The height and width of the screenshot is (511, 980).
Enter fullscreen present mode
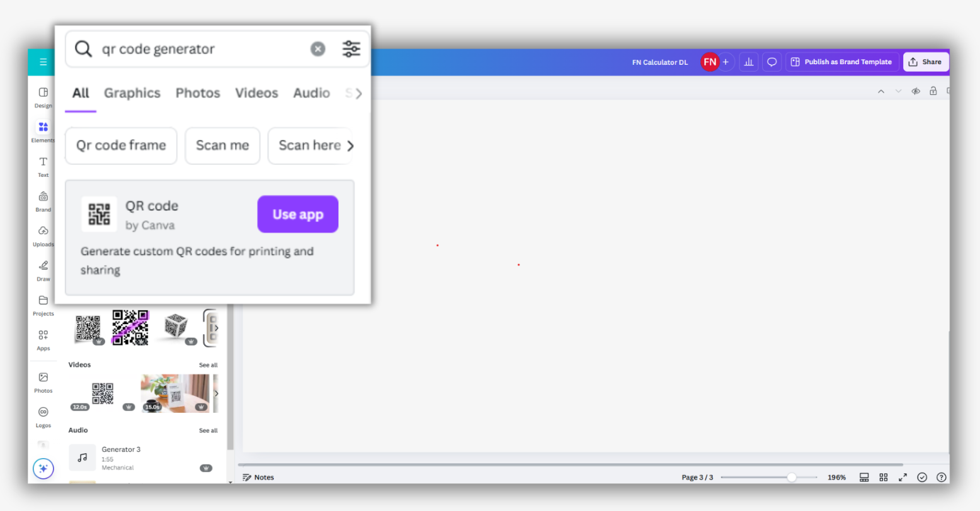click(x=903, y=477)
